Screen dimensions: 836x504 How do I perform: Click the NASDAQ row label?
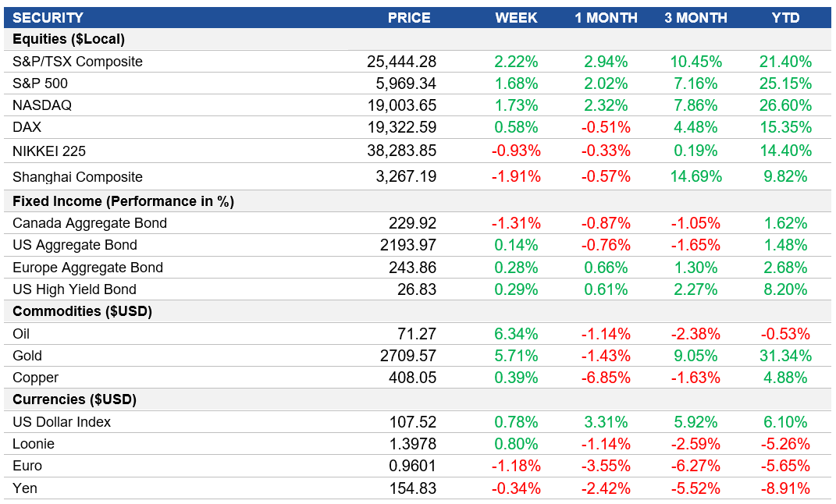tap(43, 105)
